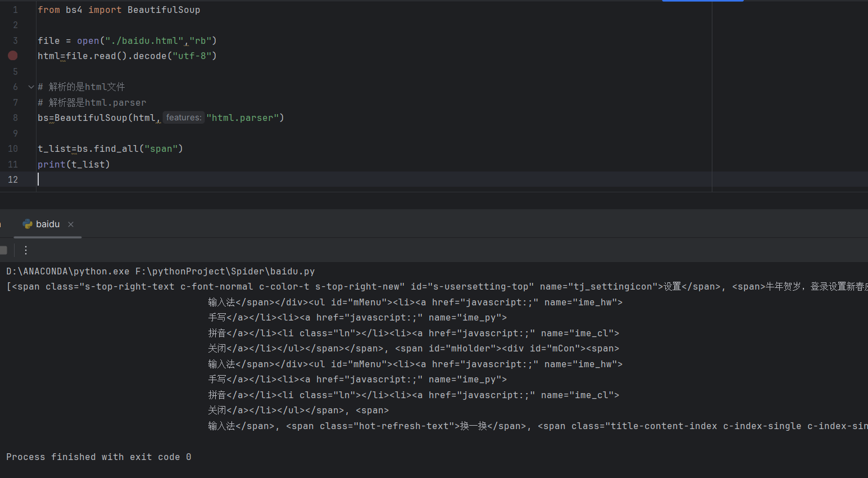Click line number 3 in the gutter
868x478 pixels.
point(15,40)
